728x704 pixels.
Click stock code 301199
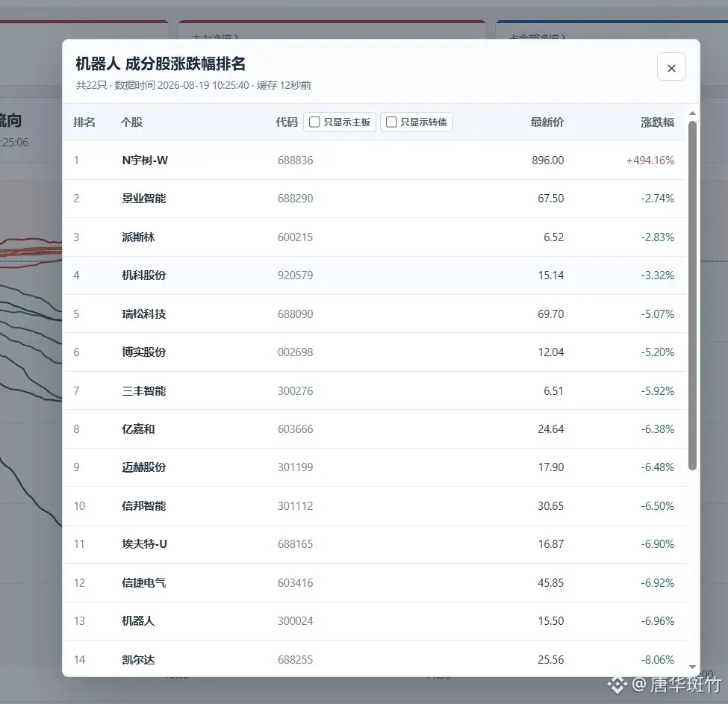pyautogui.click(x=295, y=467)
